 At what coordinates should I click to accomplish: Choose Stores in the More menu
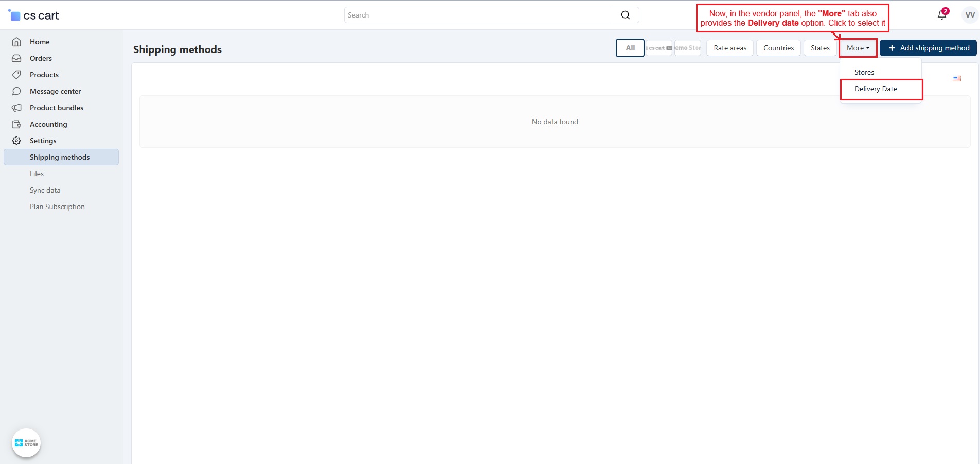pyautogui.click(x=864, y=72)
